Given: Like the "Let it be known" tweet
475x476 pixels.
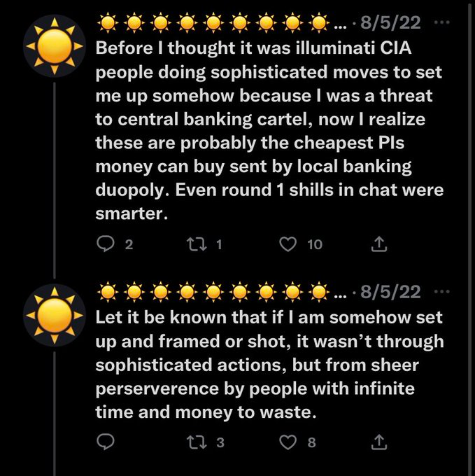Looking at the screenshot, I should (287, 442).
